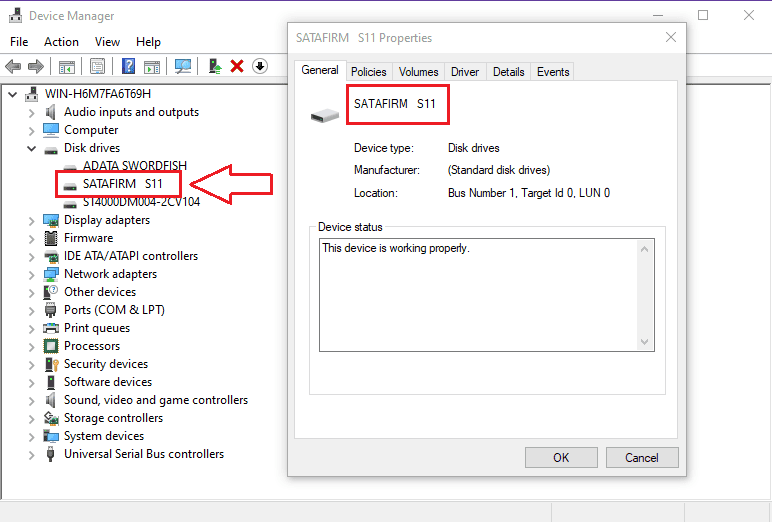Expand the Firmware category arrow
This screenshot has height=522, width=772.
coord(32,239)
